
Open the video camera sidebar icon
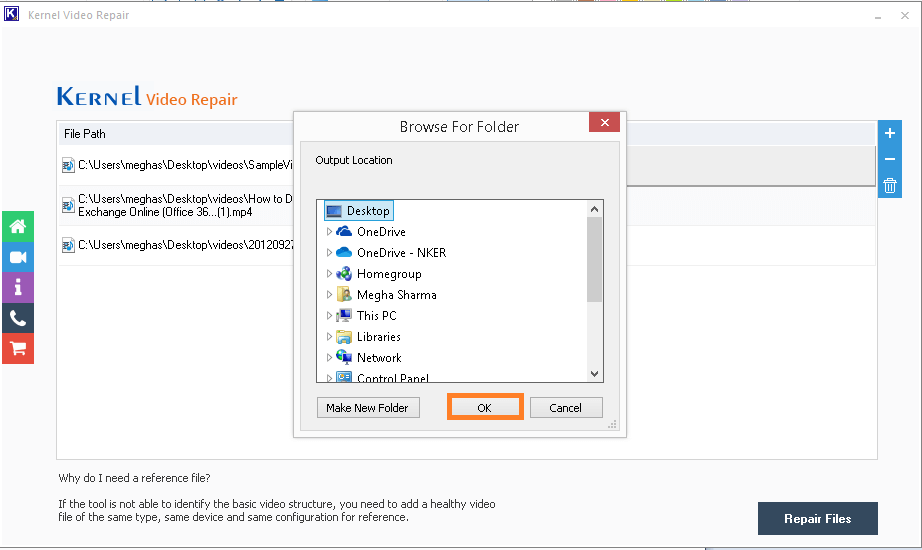[18, 257]
